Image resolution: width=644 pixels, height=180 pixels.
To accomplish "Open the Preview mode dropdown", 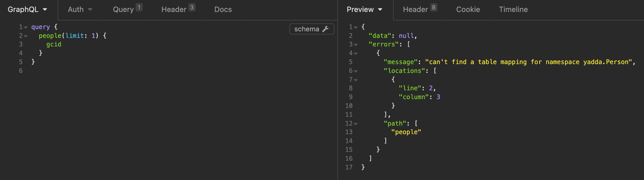I will click(x=364, y=10).
